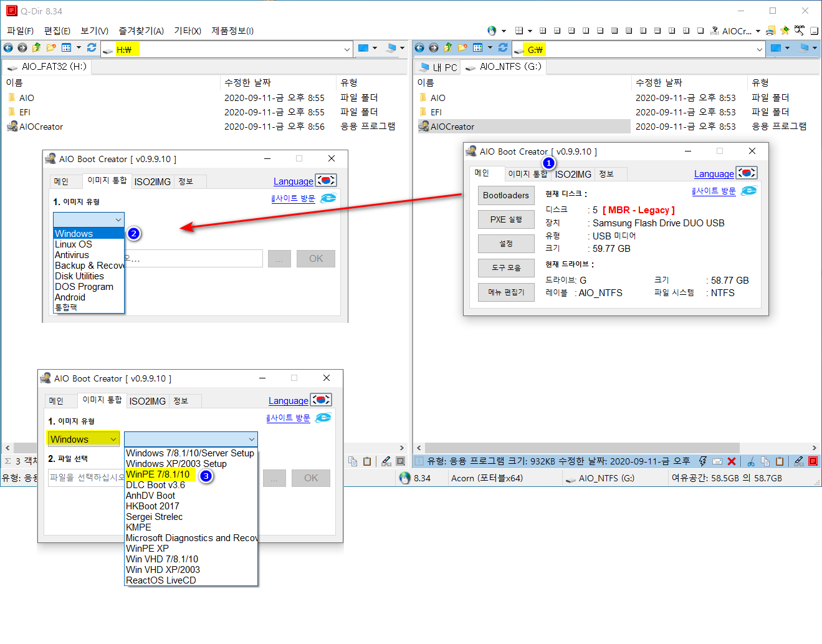Click the 도구 모음 button
The height and width of the screenshot is (644, 822).
[x=506, y=267]
